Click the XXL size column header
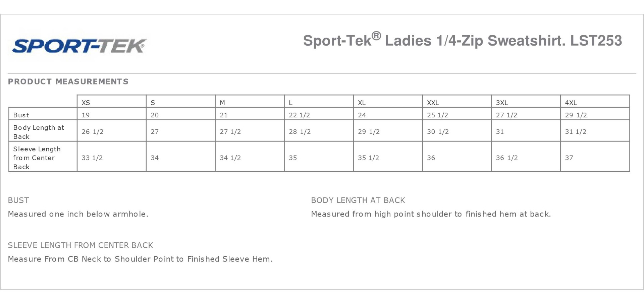644x297 pixels. click(433, 103)
